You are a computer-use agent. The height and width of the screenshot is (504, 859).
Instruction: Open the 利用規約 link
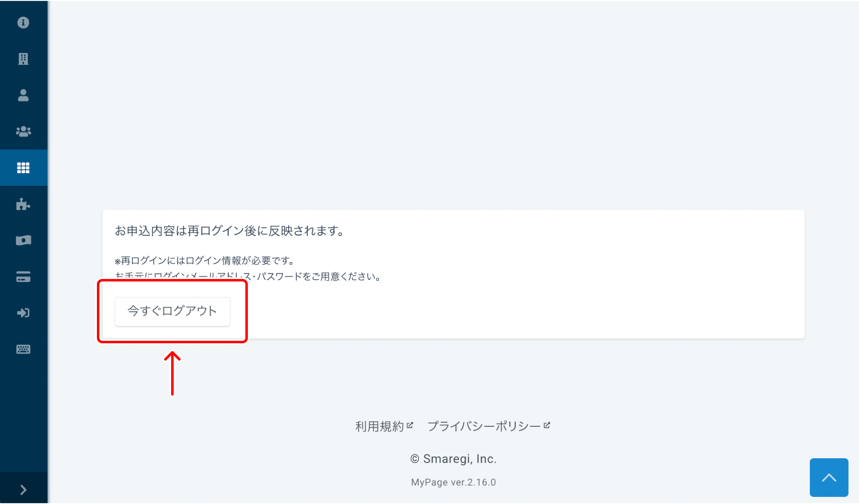(x=379, y=427)
